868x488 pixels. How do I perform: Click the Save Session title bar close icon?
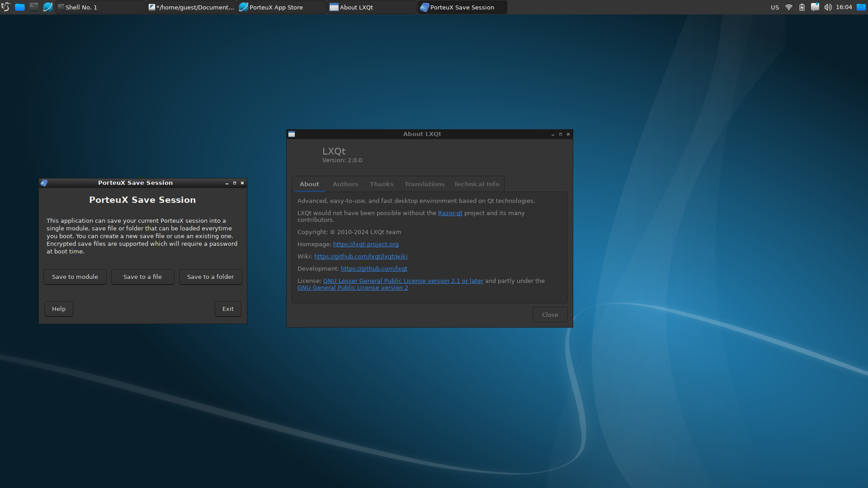242,183
